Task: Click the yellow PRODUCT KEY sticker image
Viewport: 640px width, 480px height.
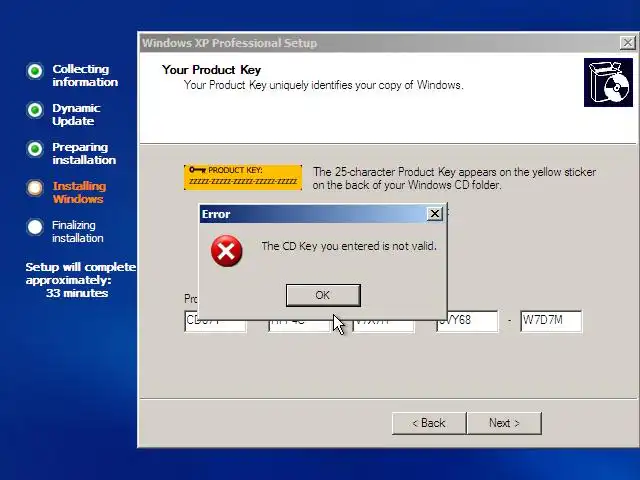Action: 243,178
